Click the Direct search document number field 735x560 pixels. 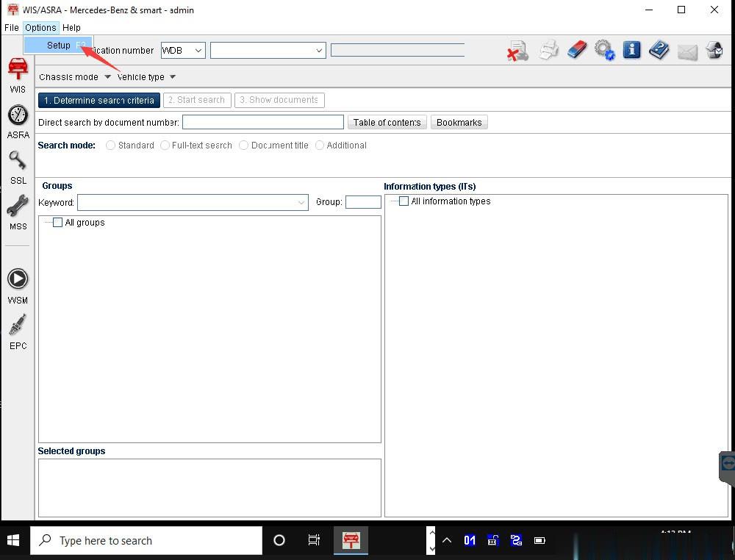pyautogui.click(x=263, y=122)
